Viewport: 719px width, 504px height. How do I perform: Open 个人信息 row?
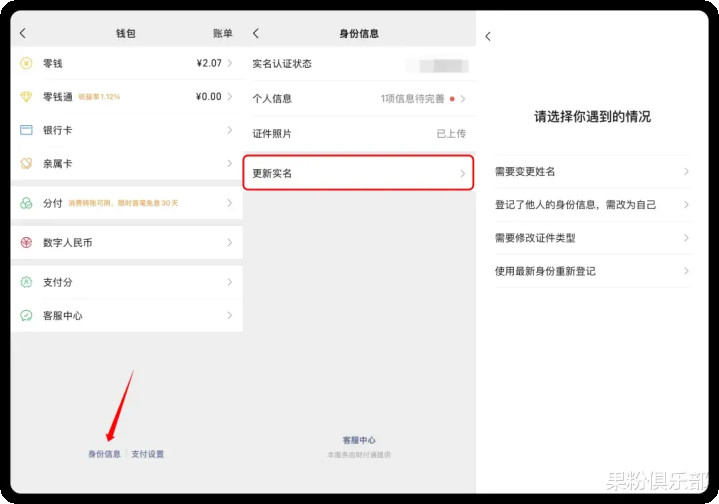(x=360, y=99)
